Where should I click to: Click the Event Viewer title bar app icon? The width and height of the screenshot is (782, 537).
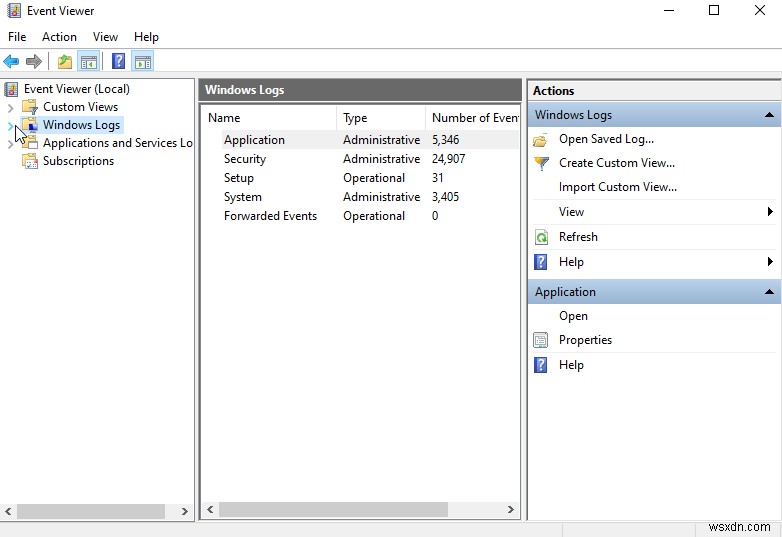14,10
